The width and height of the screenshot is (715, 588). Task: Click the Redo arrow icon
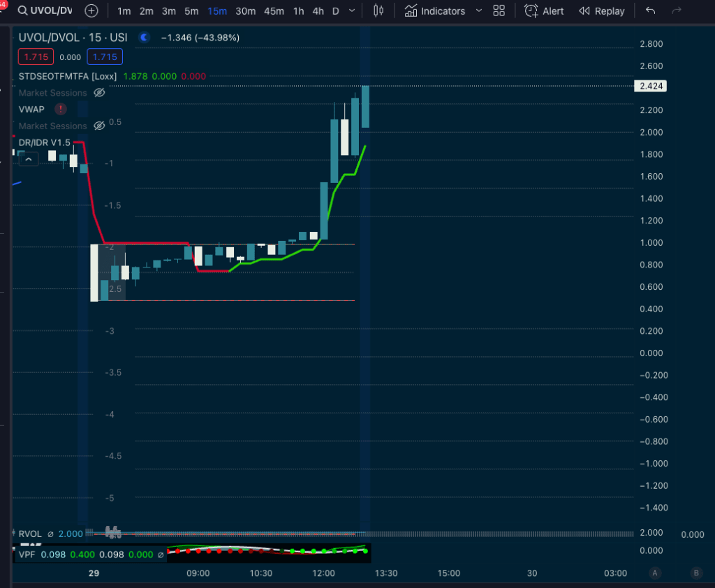[x=675, y=11]
